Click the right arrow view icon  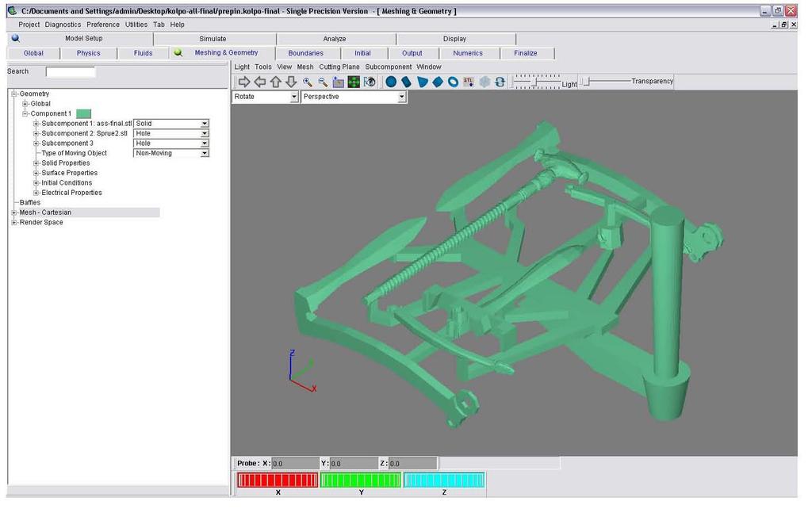[244, 82]
